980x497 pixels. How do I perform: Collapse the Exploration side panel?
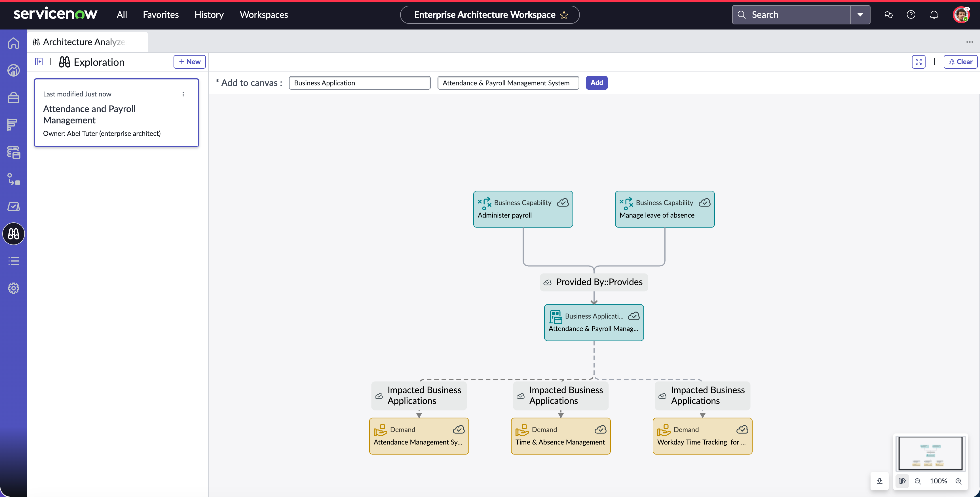[39, 62]
